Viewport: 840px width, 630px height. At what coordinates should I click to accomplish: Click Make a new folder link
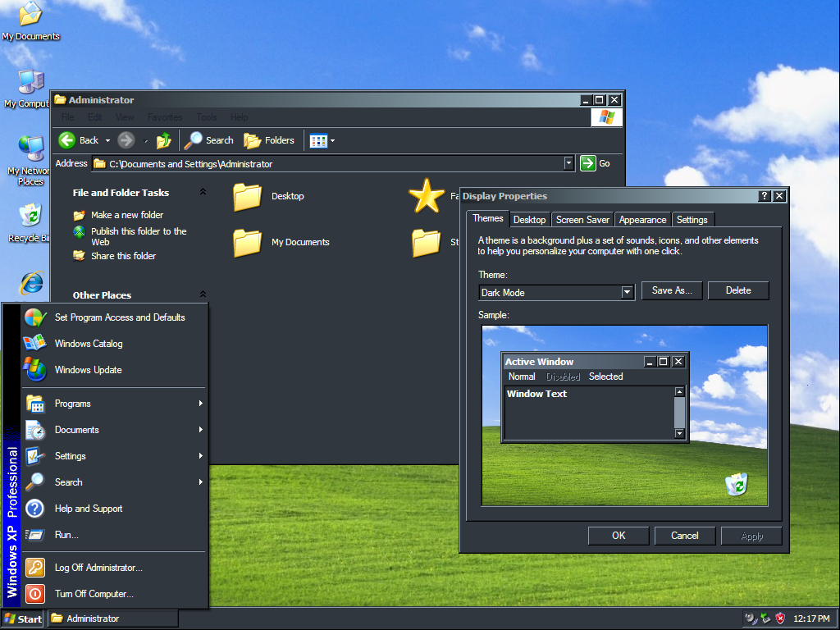click(127, 215)
